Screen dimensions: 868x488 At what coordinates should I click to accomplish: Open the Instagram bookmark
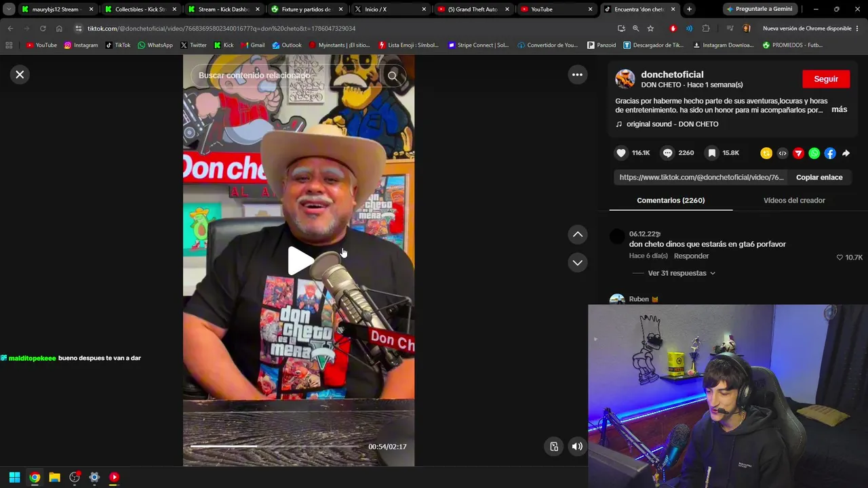(81, 45)
